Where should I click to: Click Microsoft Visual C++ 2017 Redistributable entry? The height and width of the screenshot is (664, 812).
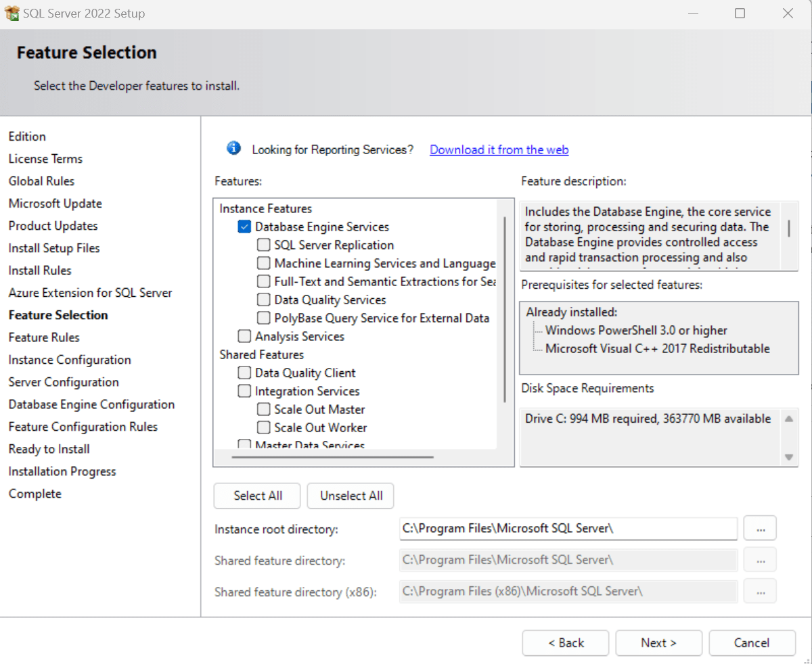658,349
